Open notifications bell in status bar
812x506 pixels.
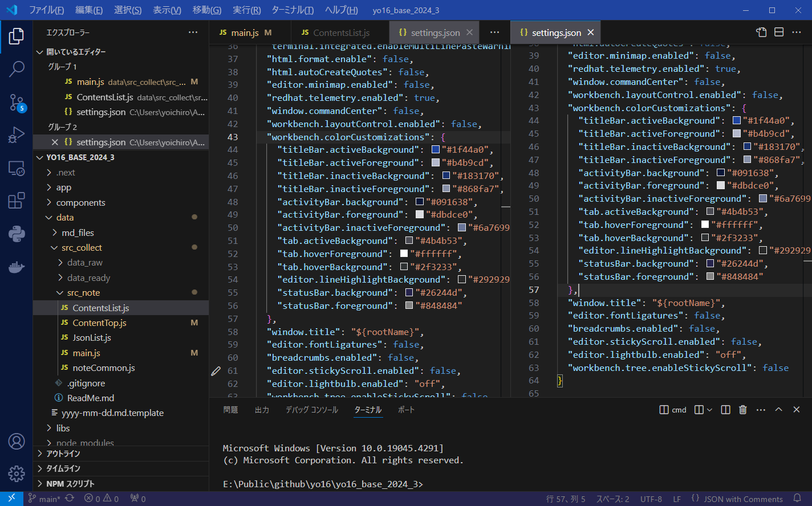[797, 499]
